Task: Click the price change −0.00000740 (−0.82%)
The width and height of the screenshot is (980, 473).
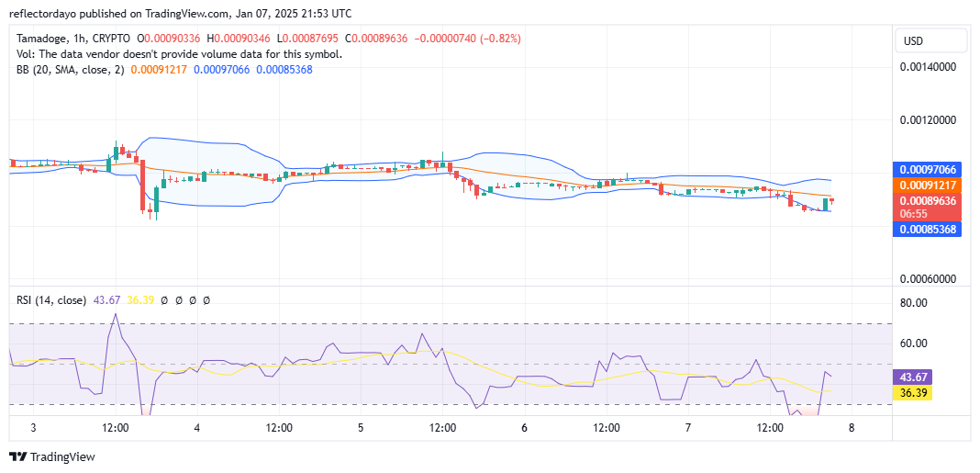Action: coord(466,39)
